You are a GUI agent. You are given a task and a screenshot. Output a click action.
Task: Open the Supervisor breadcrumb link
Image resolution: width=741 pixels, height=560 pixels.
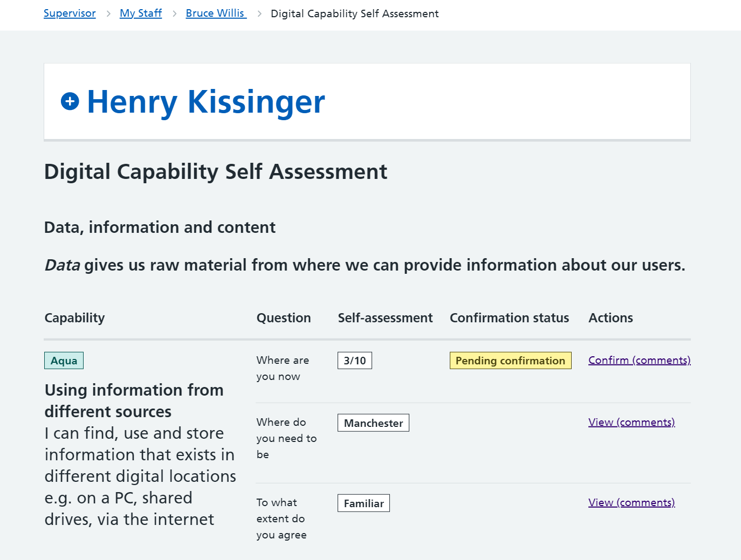tap(70, 13)
